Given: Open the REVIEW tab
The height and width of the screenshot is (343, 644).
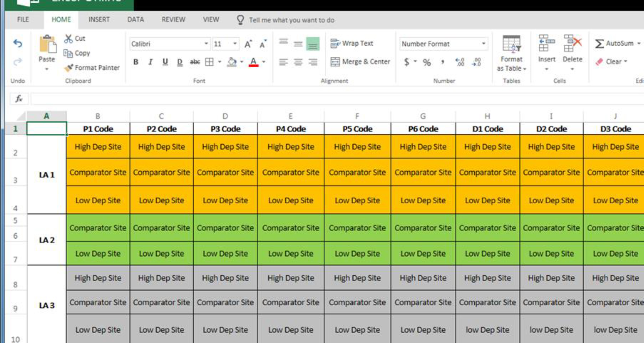Looking at the screenshot, I should tap(173, 20).
